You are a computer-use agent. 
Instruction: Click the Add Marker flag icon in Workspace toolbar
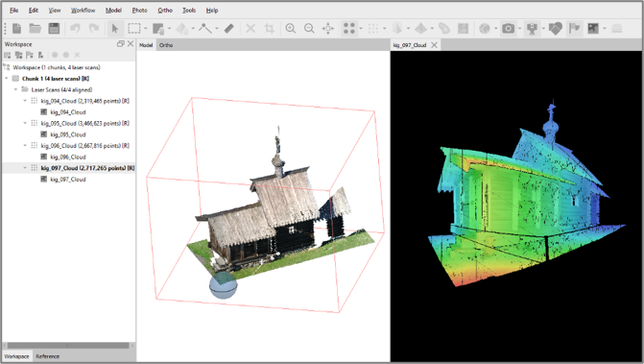[x=30, y=55]
